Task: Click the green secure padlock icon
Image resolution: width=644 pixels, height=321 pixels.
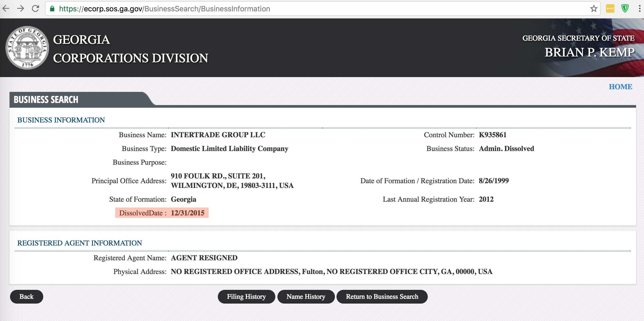Action: [52, 9]
